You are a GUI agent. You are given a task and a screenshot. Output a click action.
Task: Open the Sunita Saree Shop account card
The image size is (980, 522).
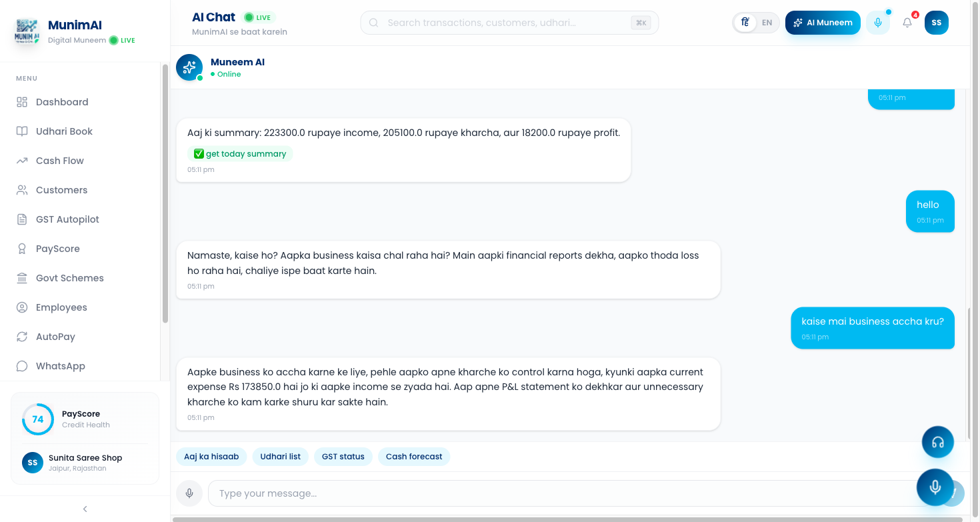pyautogui.click(x=85, y=463)
